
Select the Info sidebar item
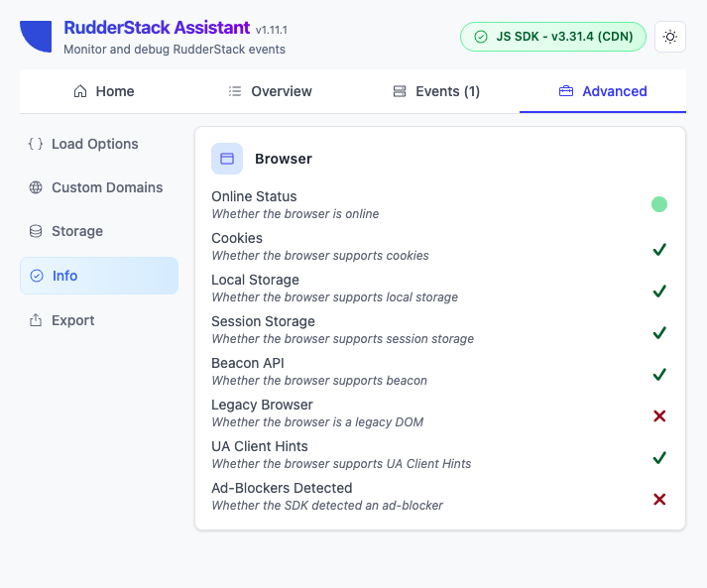pos(99,276)
